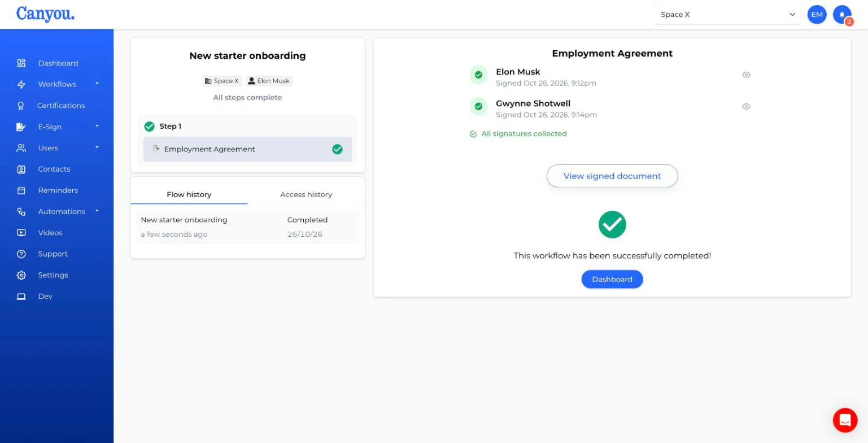
Task: Click Signed Oct 26, 2026, 9:14pm text
Action: click(x=546, y=115)
